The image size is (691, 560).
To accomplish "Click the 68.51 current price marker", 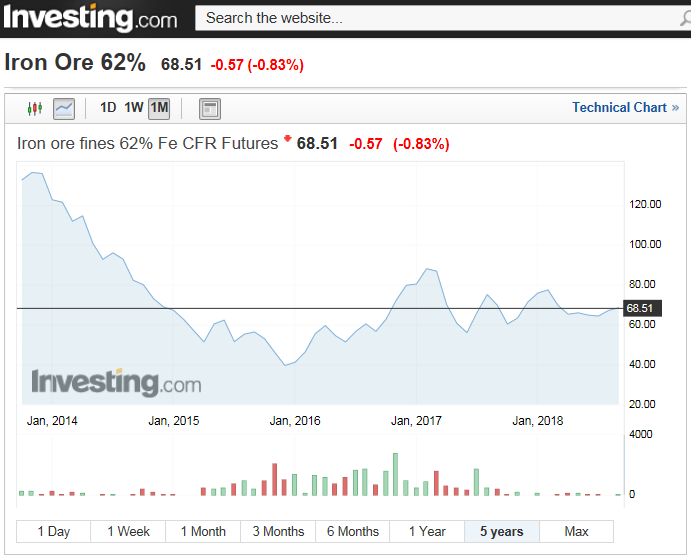I will click(x=642, y=308).
